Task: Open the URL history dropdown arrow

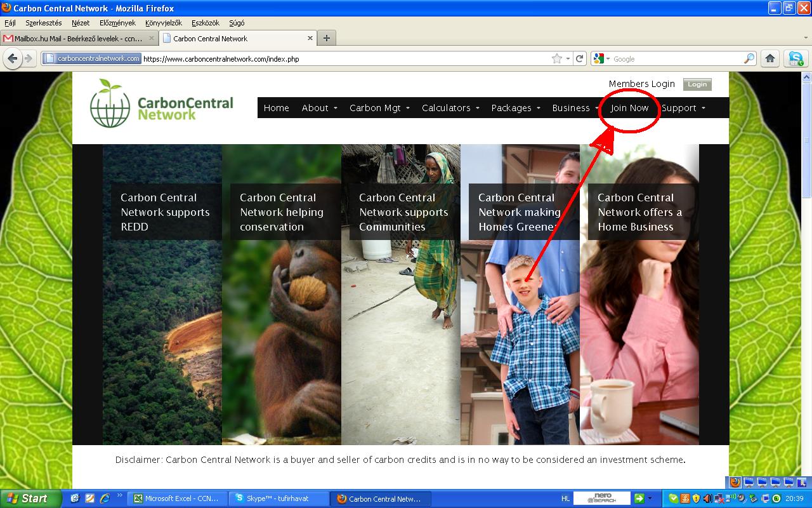Action: pos(568,58)
